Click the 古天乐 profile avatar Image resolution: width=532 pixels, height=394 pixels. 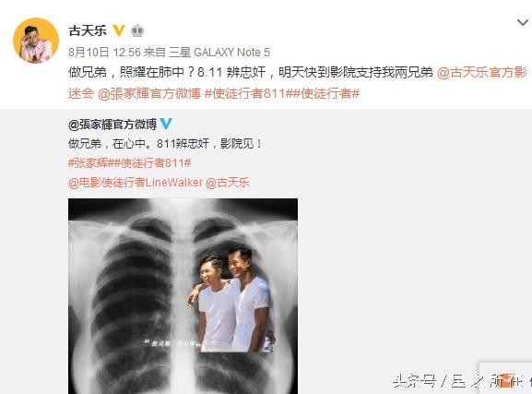point(36,41)
